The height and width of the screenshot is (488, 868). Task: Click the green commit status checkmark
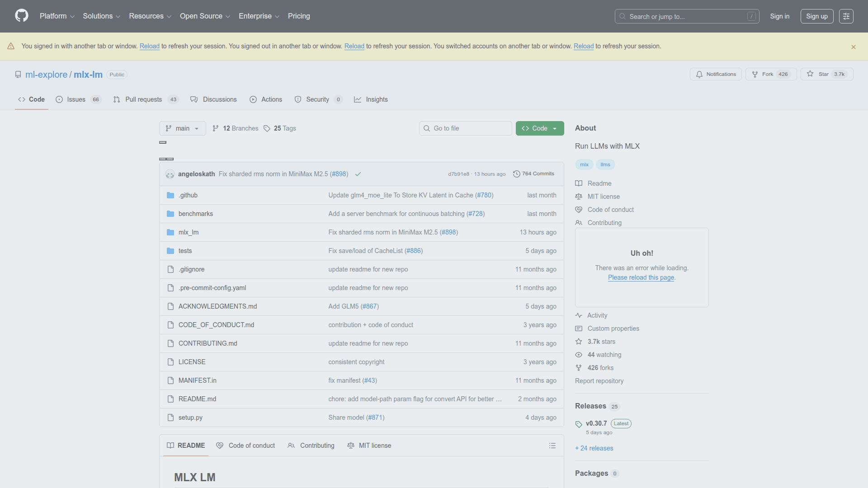358,174
